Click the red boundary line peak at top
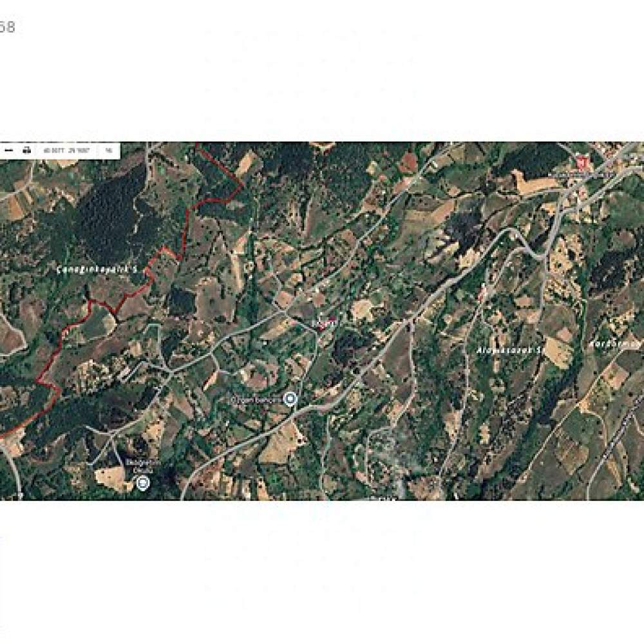This screenshot has height=644, width=644. pos(242,185)
